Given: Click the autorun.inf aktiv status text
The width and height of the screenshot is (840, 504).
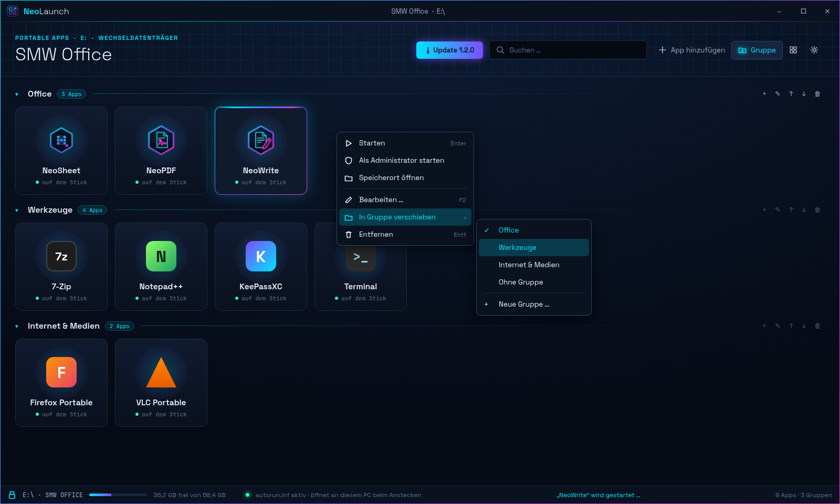Looking at the screenshot, I should pos(338,495).
